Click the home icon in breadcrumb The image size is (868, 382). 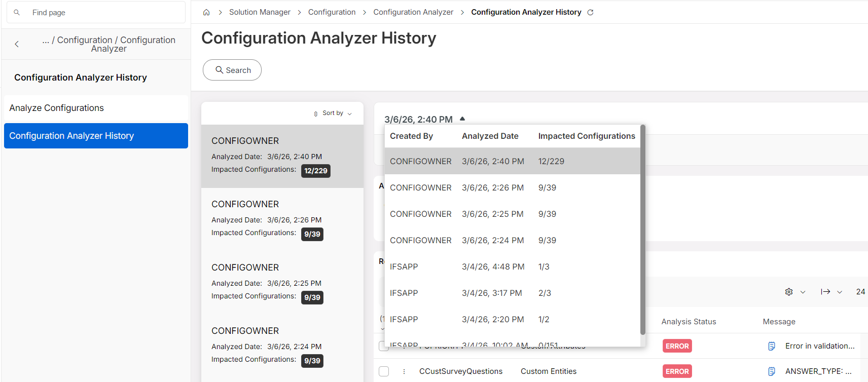coord(206,12)
